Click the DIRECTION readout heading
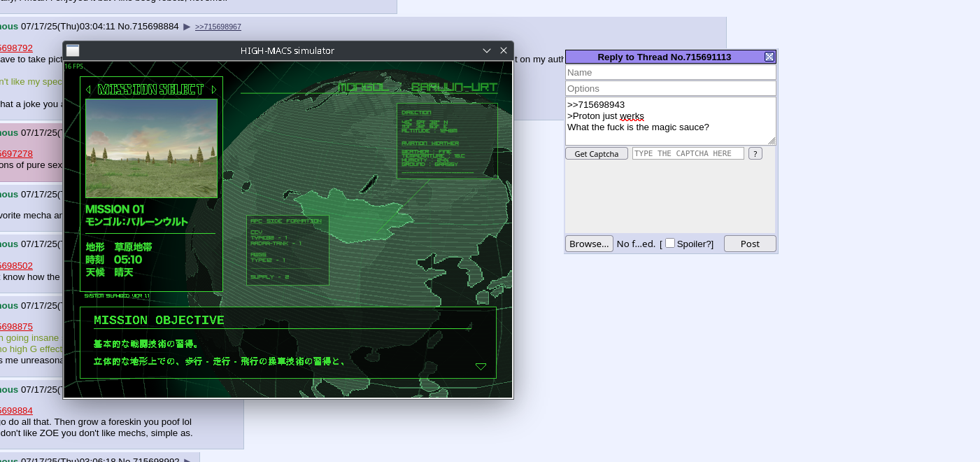Image resolution: width=980 pixels, height=462 pixels. click(416, 113)
